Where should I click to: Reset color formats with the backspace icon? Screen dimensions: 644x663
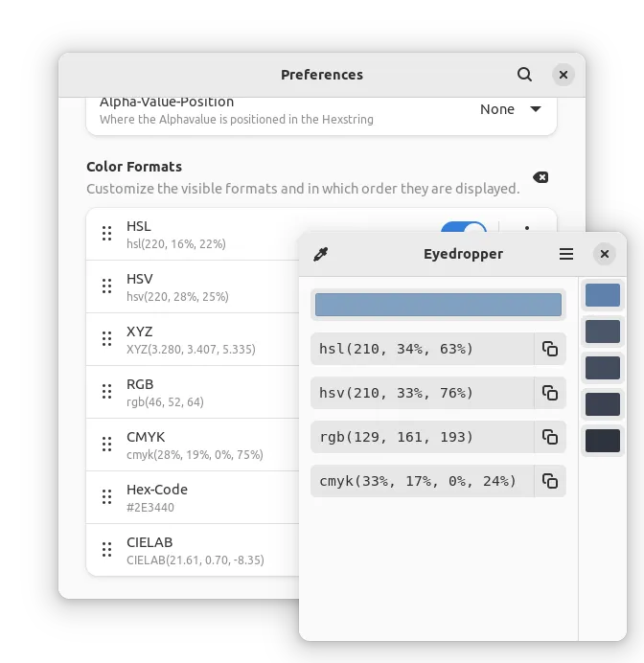(x=540, y=177)
